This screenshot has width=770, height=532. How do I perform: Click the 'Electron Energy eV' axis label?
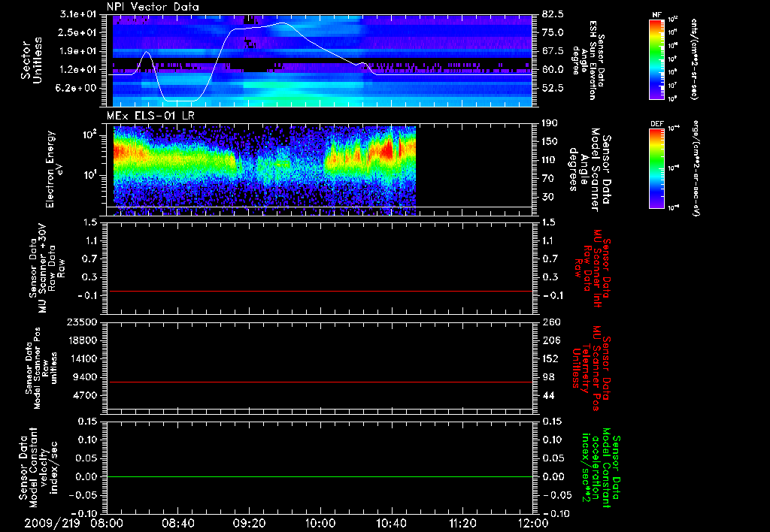55,169
